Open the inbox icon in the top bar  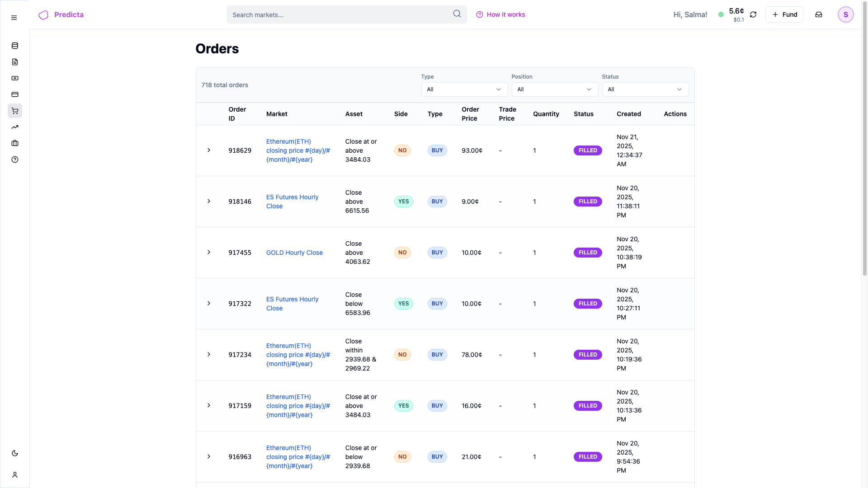click(x=819, y=14)
